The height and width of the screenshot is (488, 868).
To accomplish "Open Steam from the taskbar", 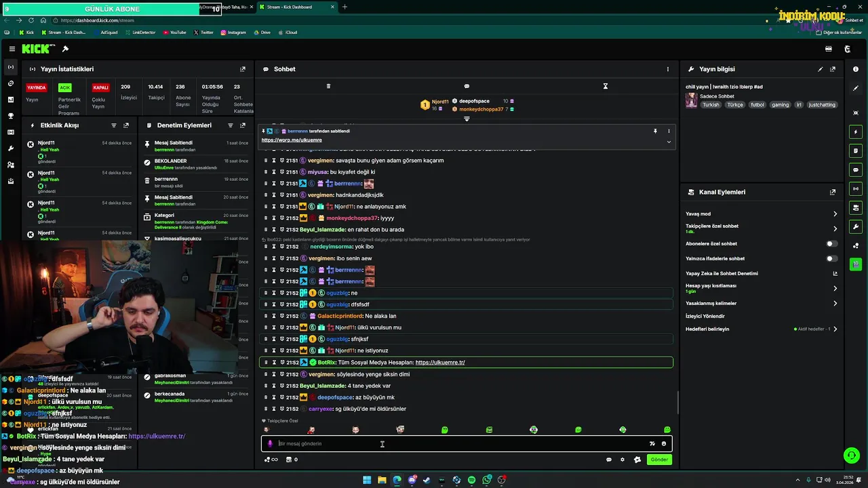I will tap(427, 480).
